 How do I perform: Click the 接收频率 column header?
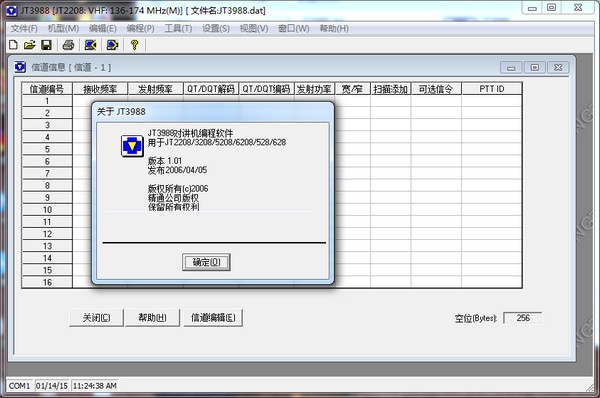(x=100, y=89)
